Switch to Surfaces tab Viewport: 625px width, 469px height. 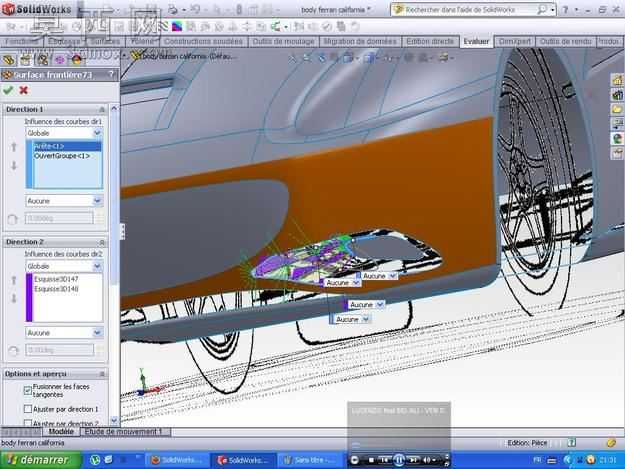coord(105,41)
